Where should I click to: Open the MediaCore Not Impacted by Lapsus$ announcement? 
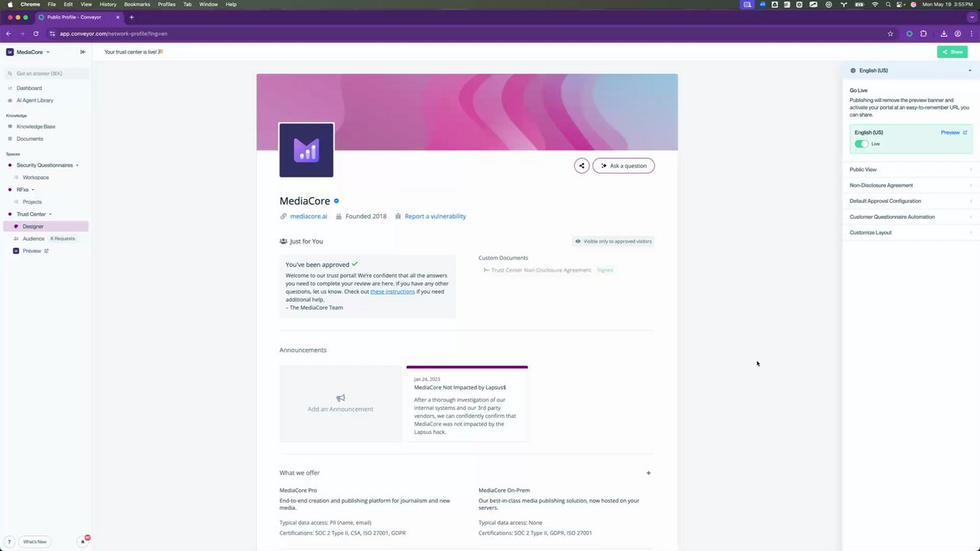467,403
